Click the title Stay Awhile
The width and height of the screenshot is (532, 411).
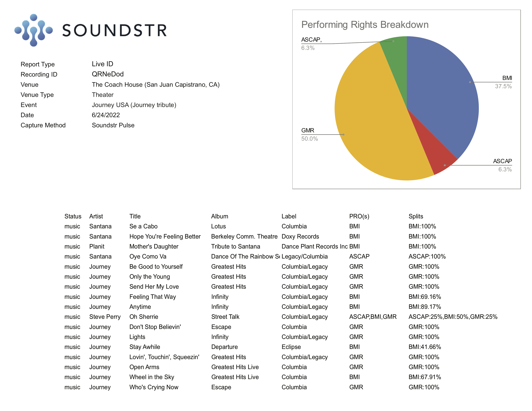pos(145,347)
